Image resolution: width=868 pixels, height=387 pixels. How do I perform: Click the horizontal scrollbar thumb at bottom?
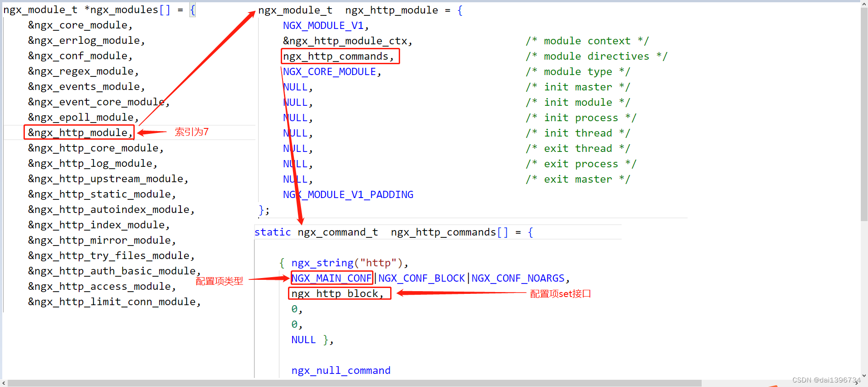pyautogui.click(x=354, y=383)
